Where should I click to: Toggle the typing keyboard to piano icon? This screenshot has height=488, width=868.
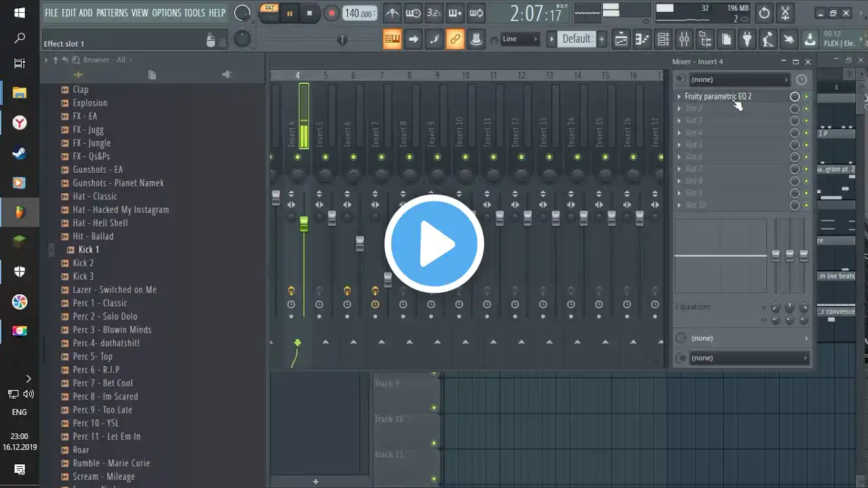coord(392,39)
